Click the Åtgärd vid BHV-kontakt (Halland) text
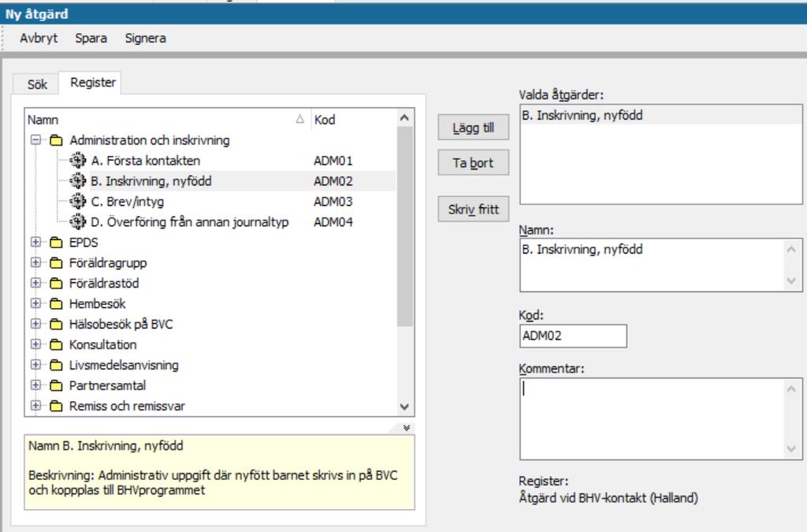 tap(608, 497)
